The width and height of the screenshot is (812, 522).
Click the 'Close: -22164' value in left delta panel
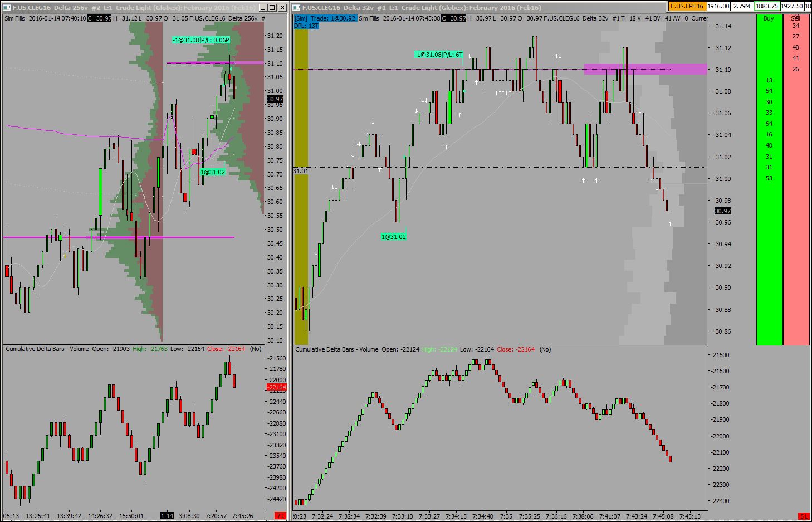click(x=226, y=349)
